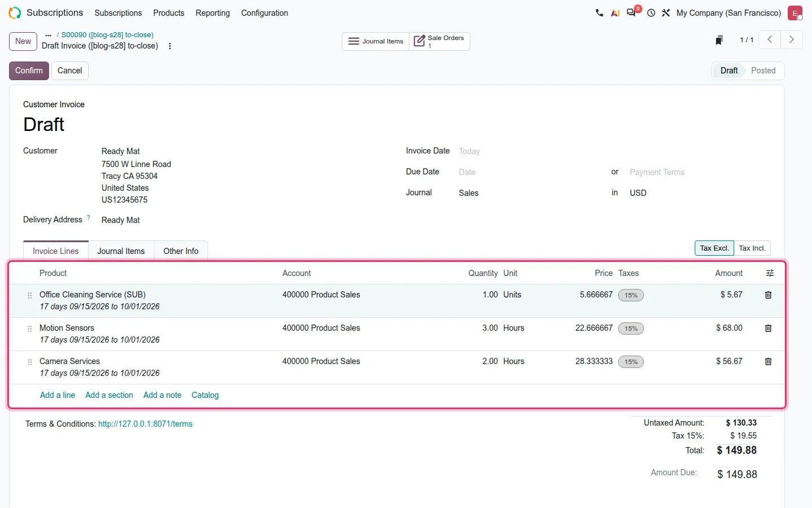Go to the next record arrow

(792, 40)
